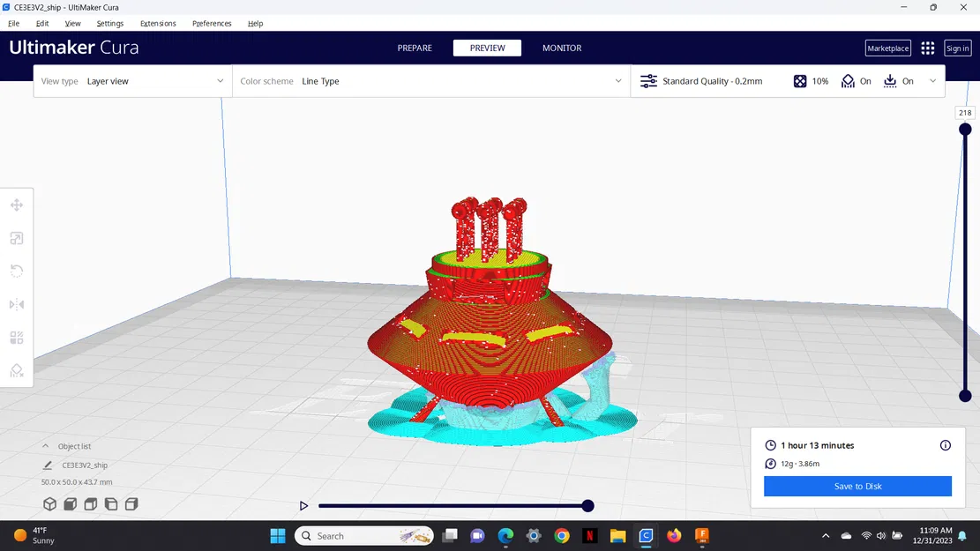Click the Standard Quality - 0.2mm profile
Viewport: 980px width, 551px height.
713,81
